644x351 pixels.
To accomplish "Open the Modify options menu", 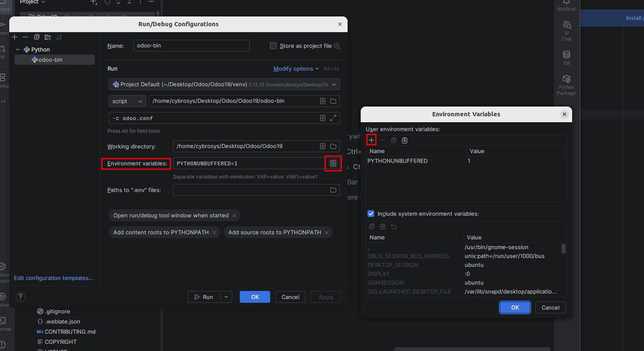I will 296,69.
